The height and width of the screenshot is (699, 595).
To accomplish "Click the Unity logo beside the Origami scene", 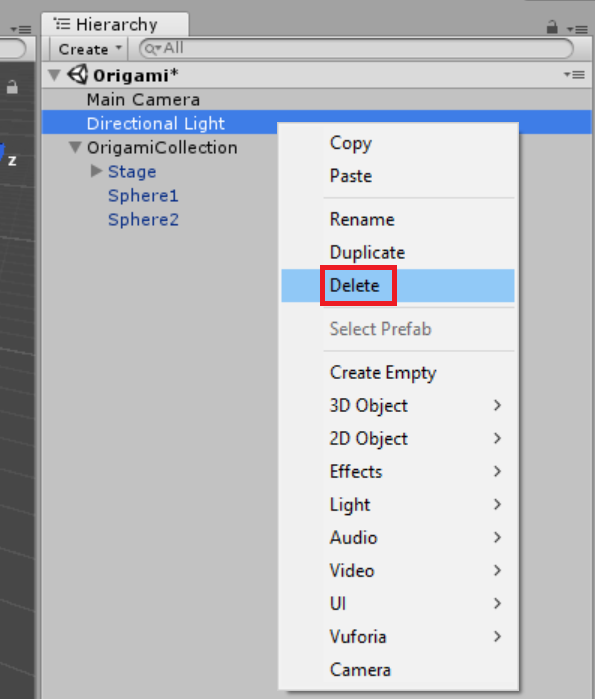I will point(78,74).
